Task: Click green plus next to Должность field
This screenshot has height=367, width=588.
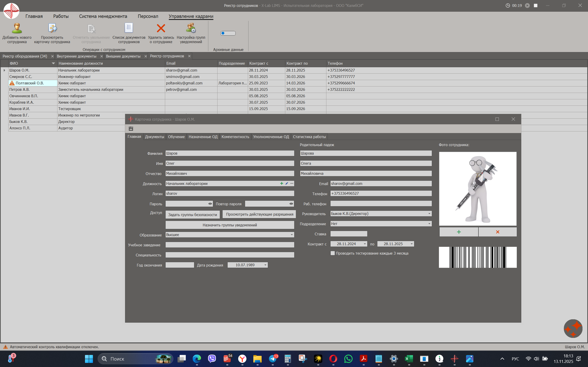Action: pyautogui.click(x=281, y=183)
